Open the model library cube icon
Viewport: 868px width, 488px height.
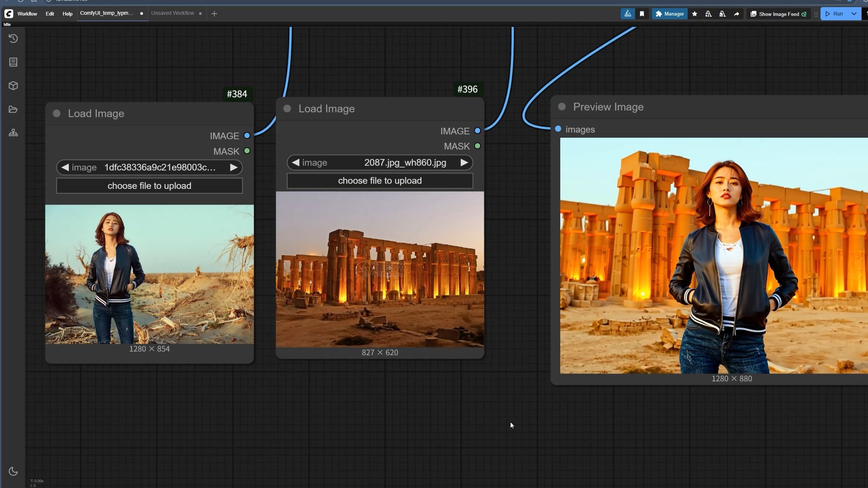[13, 86]
